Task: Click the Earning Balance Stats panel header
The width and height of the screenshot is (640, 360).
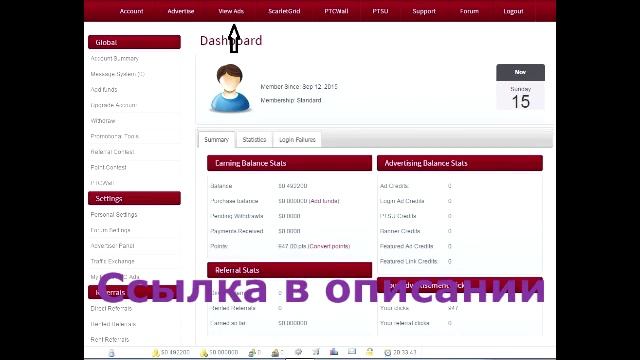Action: pyautogui.click(x=289, y=163)
